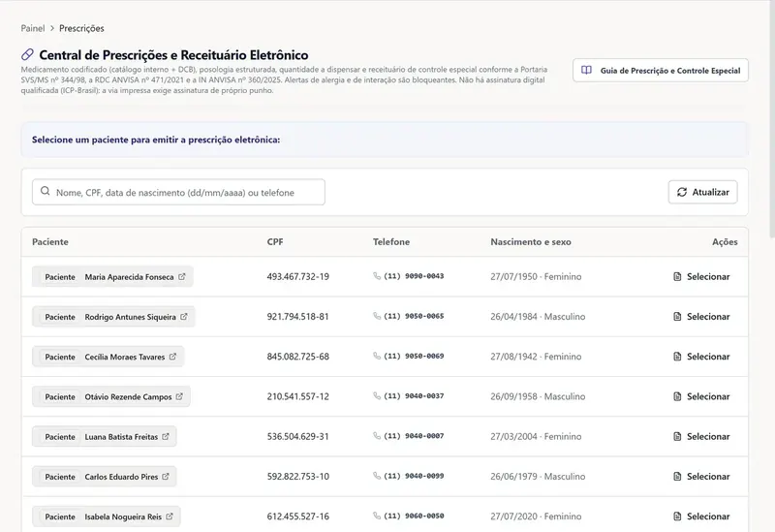The image size is (775, 532).
Task: Click external link icon next to Cecília Moraes Tavares
Action: pyautogui.click(x=172, y=357)
